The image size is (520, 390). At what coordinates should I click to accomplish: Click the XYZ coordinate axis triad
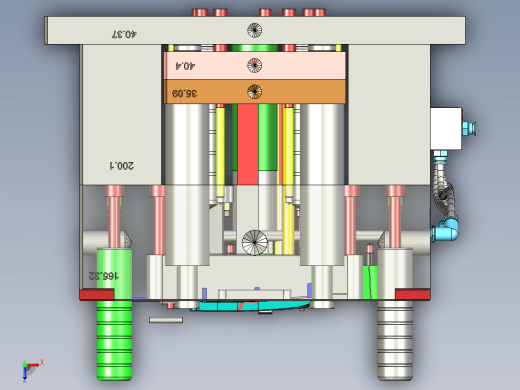[x=32, y=370]
